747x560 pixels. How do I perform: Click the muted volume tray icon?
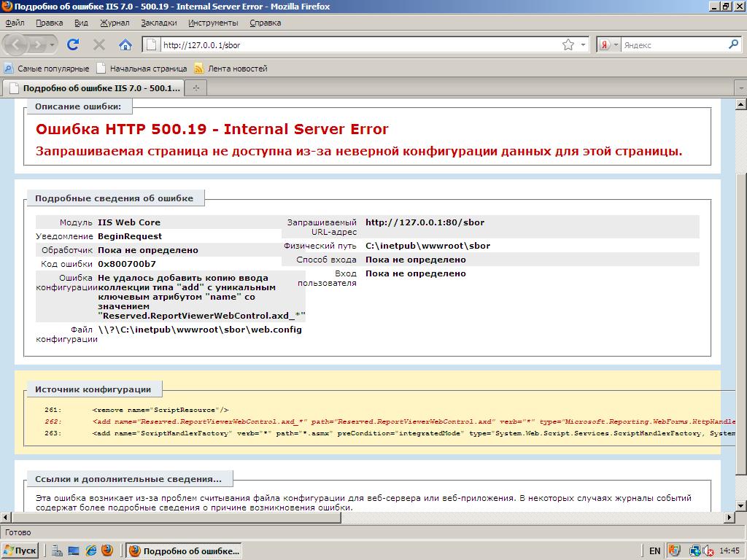[x=708, y=551]
